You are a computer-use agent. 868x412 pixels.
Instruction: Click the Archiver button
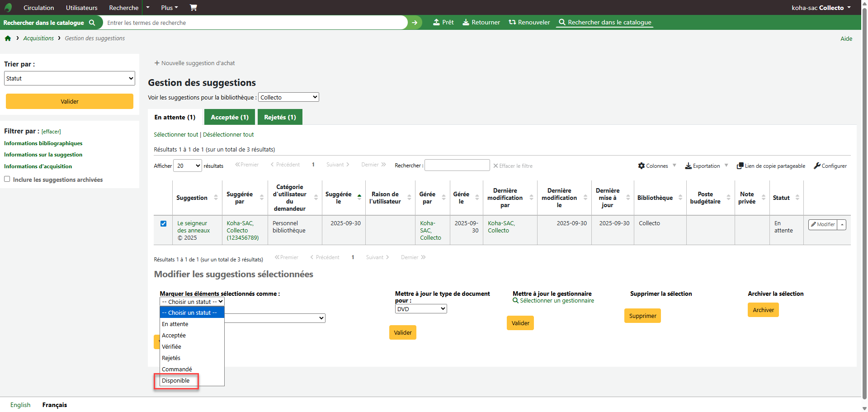(763, 310)
